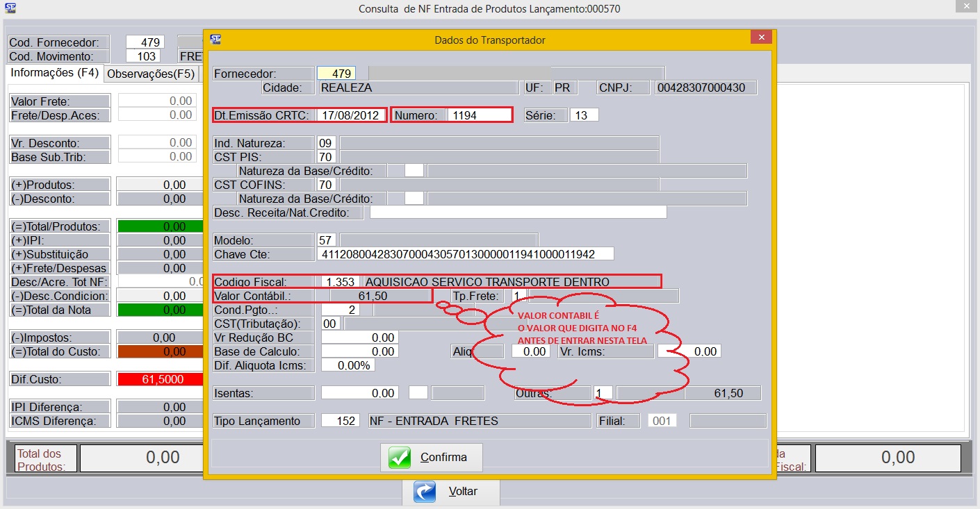Click the Fornecedor code field

(336, 73)
